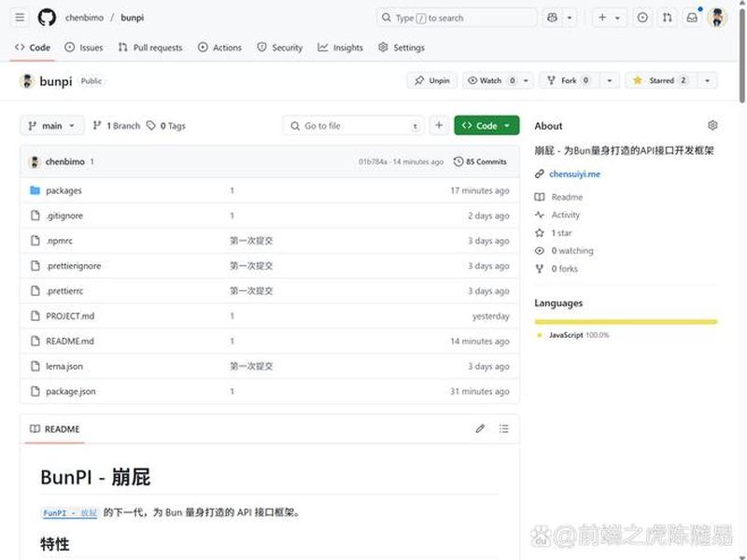This screenshot has width=747, height=560.
Task: Open the Watch dropdown arrow
Action: click(526, 80)
